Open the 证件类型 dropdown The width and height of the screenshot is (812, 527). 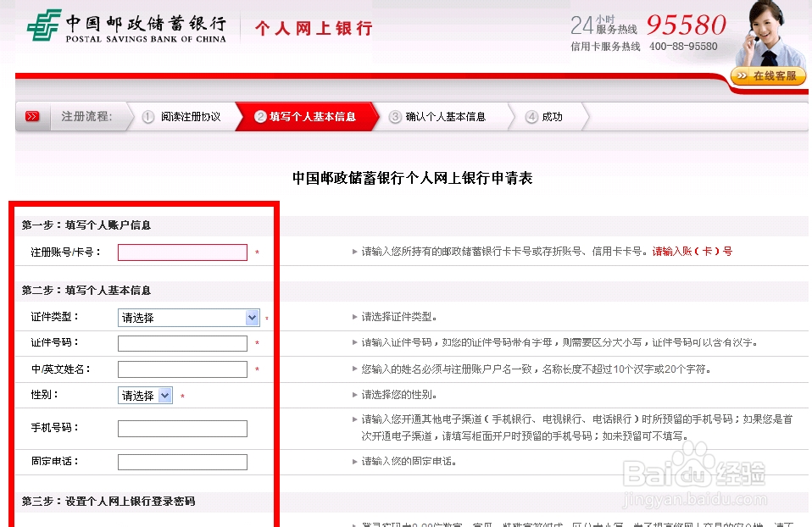click(x=188, y=318)
